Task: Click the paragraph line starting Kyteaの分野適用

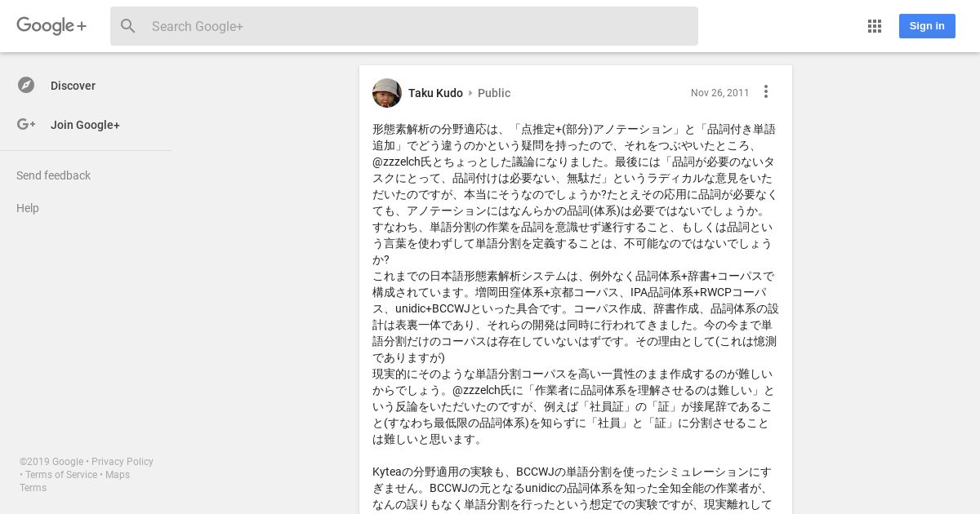Action: tap(572, 472)
